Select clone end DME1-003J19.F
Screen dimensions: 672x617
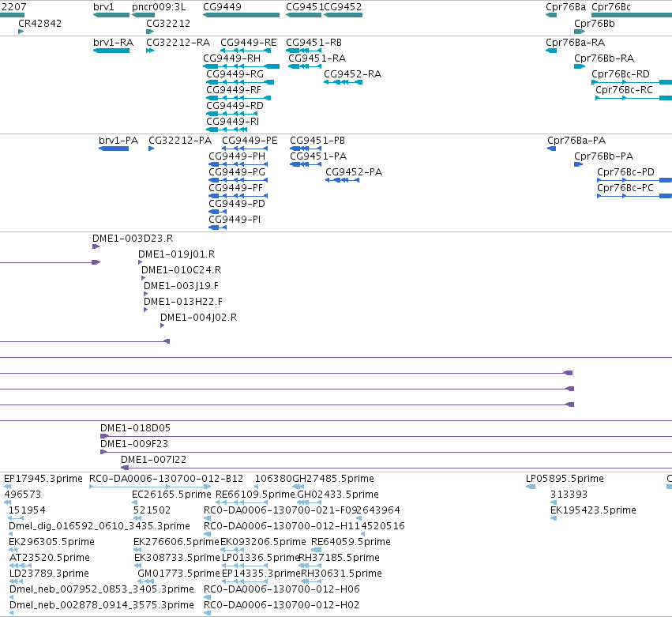(181, 287)
